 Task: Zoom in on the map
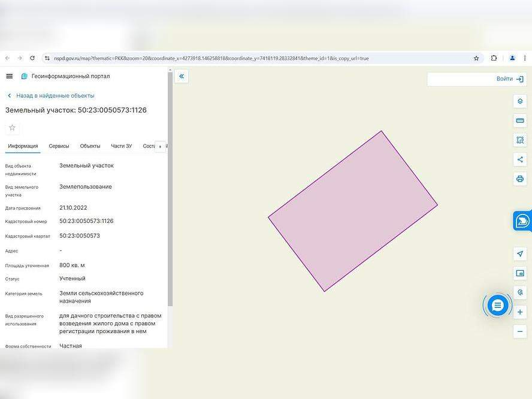pos(519,312)
